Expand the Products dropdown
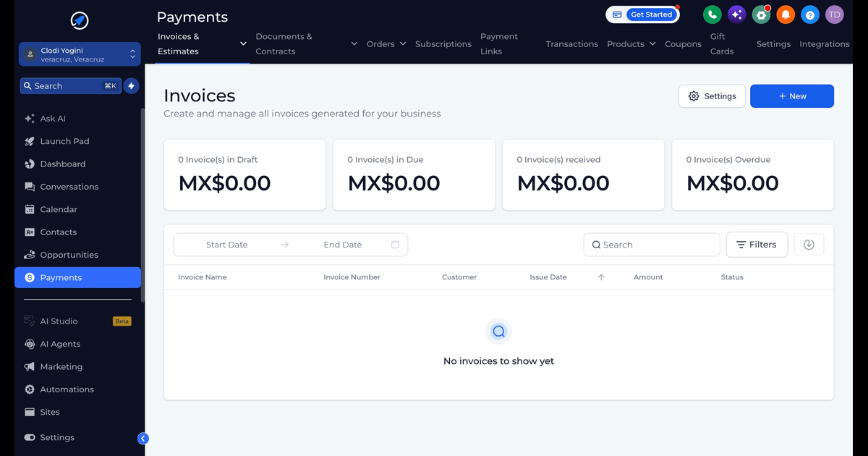The image size is (868, 456). (x=652, y=44)
